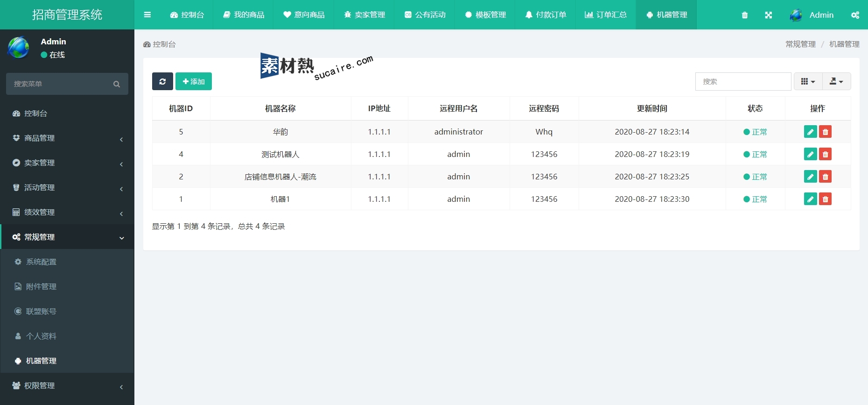Click the sidebar globe avatar image

click(19, 48)
